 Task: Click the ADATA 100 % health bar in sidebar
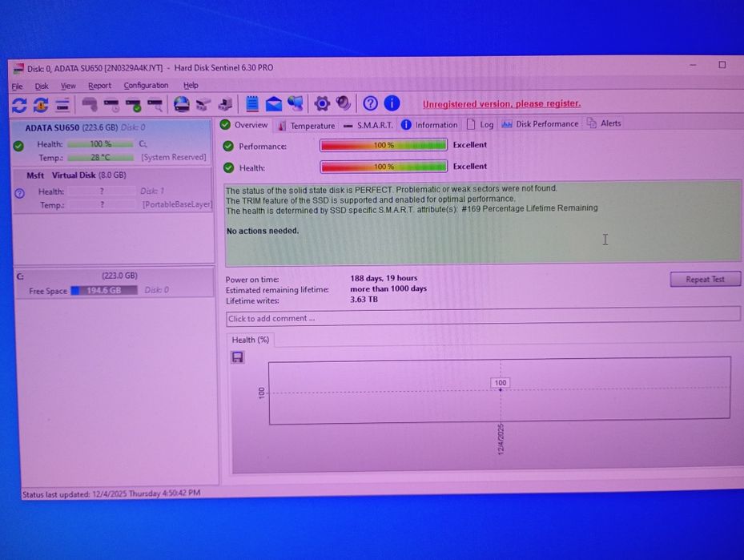(x=100, y=143)
